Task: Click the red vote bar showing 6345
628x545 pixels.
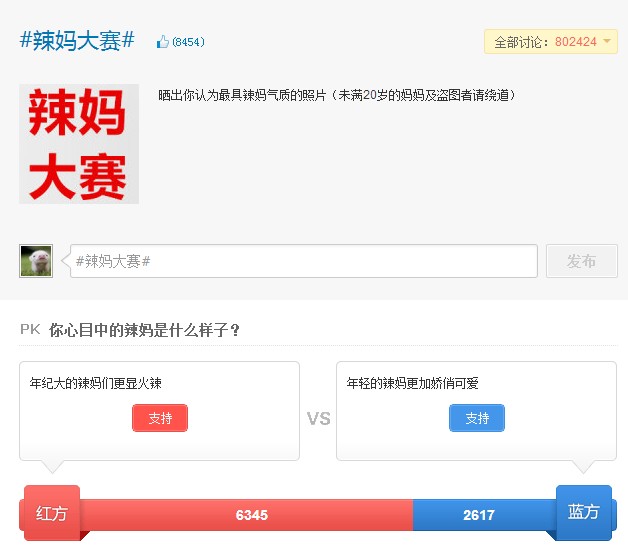Action: 251,515
